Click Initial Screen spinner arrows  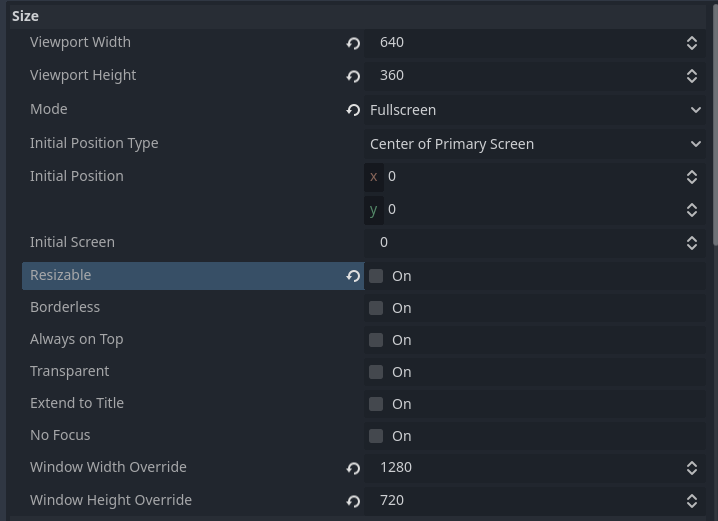pos(692,242)
